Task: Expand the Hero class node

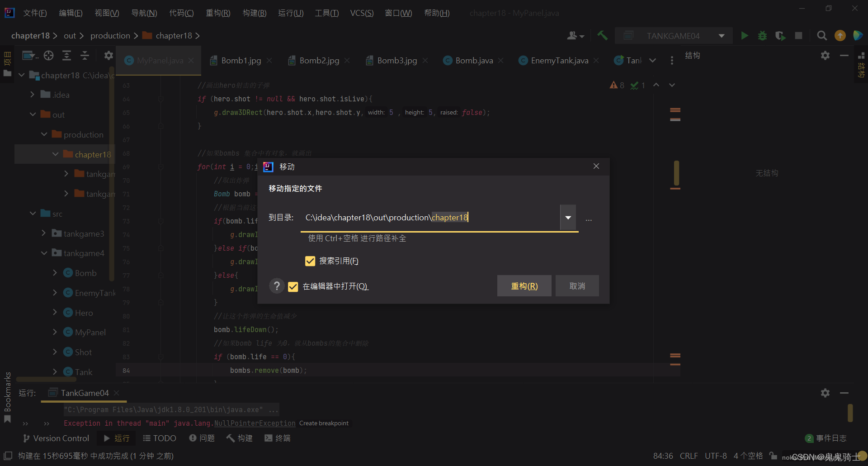Action: pos(55,313)
